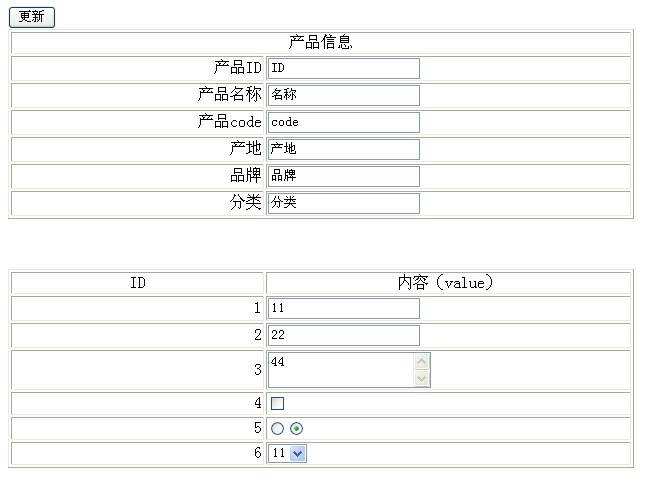Click the 产品名称 label
This screenshot has height=487, width=660.
[x=229, y=95]
